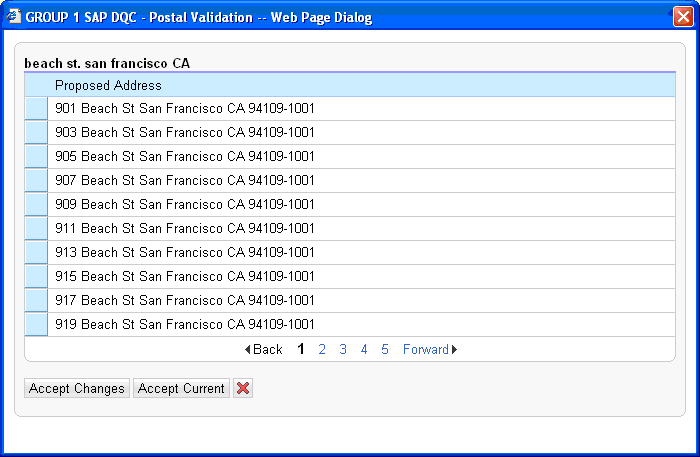Select the row selector for 903 Beach St
Image resolution: width=700 pixels, height=457 pixels.
(x=36, y=132)
